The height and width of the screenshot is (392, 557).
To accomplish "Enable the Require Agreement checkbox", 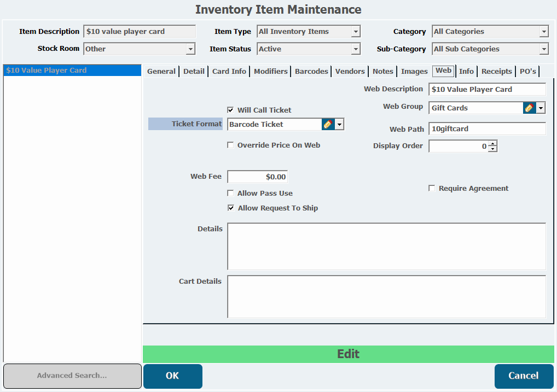I will (x=432, y=189).
